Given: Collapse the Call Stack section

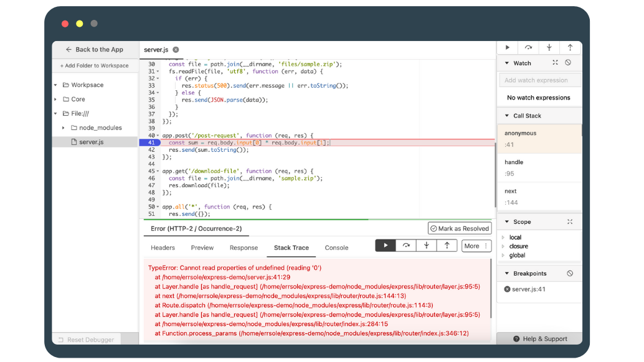Looking at the screenshot, I should (507, 116).
